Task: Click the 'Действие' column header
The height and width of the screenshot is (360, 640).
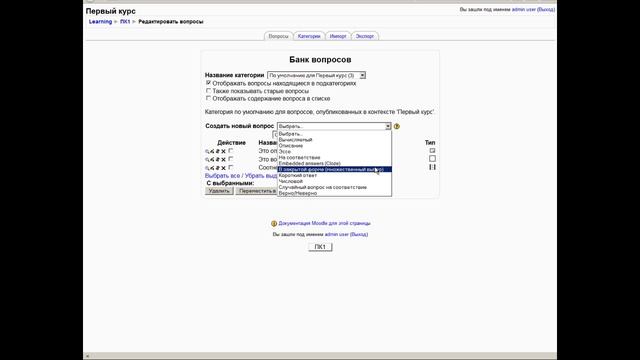Action: 231,143
